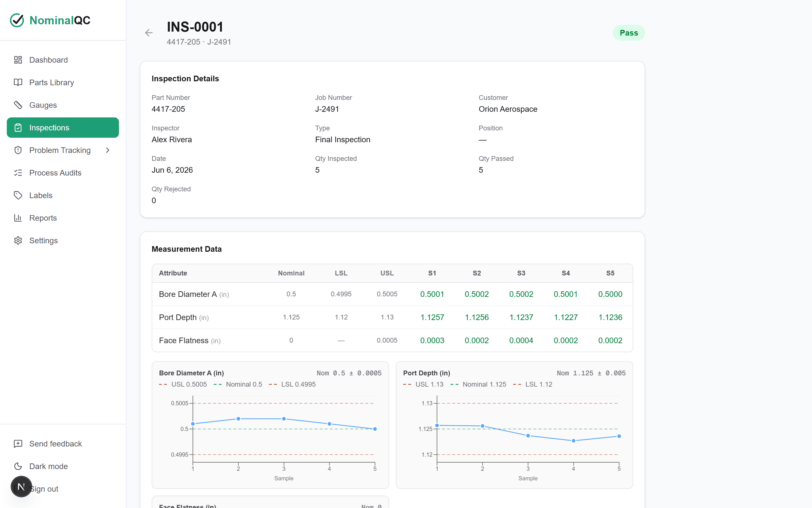
Task: Click the Attribute column header
Action: tap(173, 273)
